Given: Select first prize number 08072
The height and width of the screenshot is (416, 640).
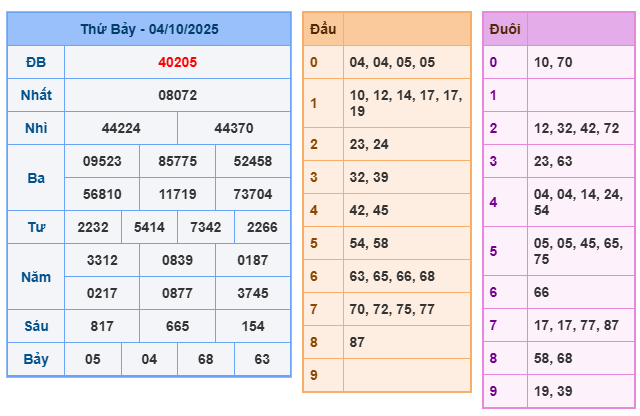Looking at the screenshot, I should 177,95.
